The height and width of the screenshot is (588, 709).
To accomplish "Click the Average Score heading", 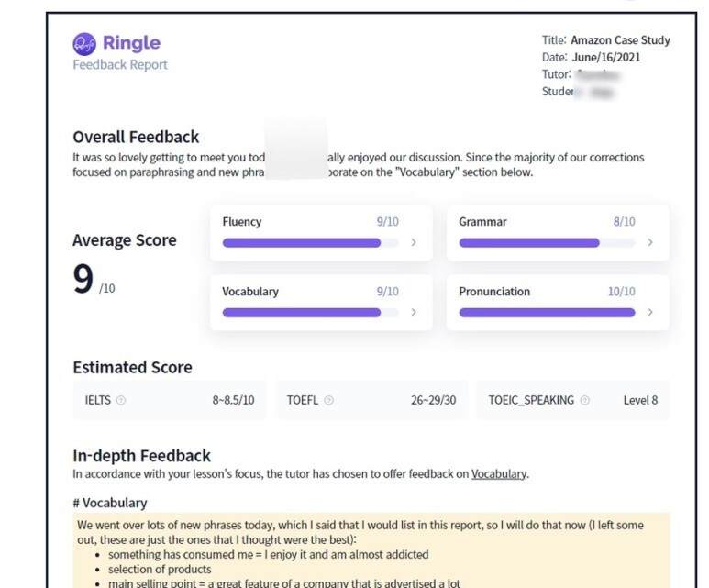I will tap(125, 240).
